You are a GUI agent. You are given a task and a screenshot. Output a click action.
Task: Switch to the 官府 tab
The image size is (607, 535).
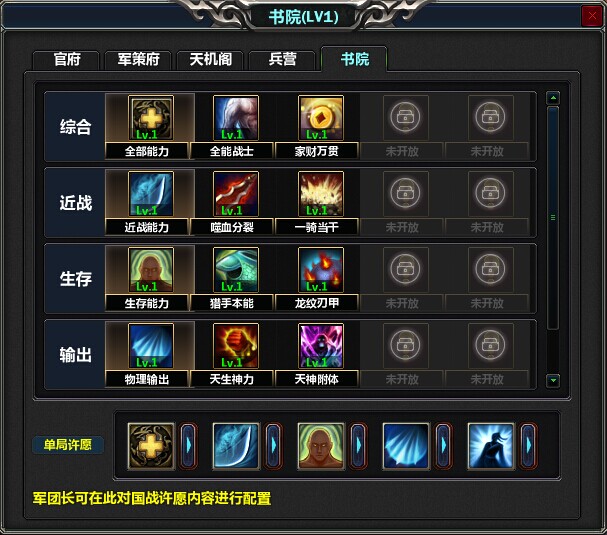(66, 60)
